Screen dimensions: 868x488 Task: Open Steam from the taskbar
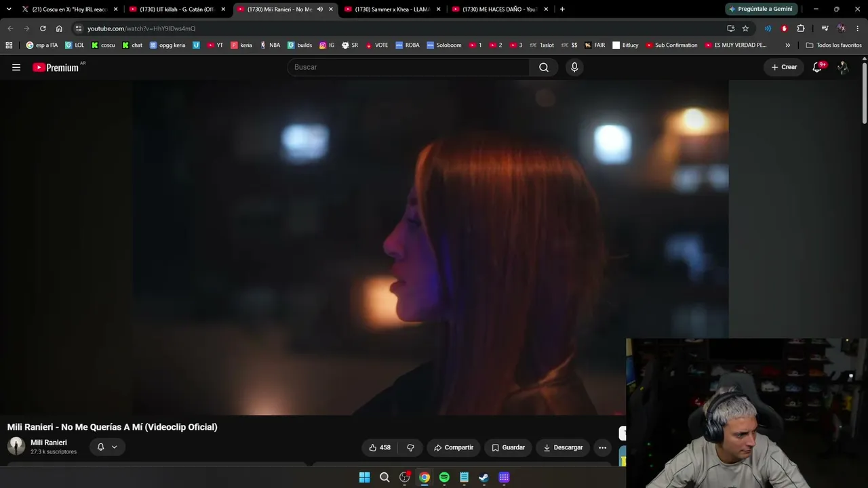484,477
